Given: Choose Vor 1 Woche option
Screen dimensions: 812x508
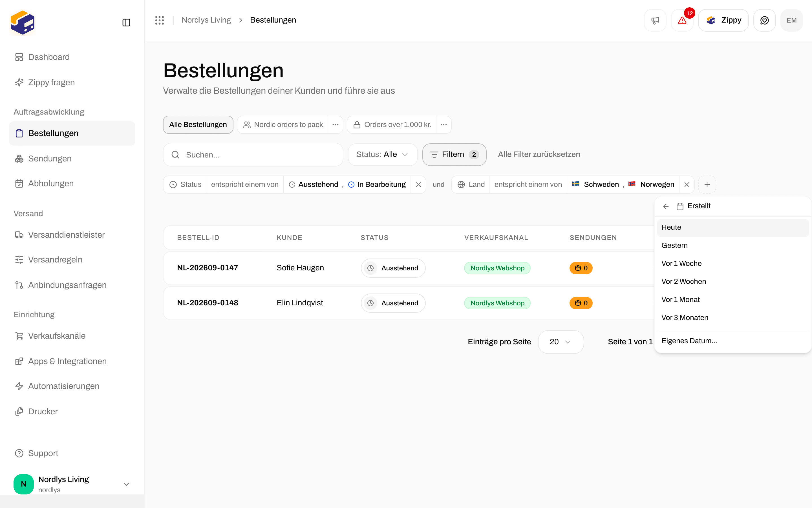Looking at the screenshot, I should click(733, 264).
